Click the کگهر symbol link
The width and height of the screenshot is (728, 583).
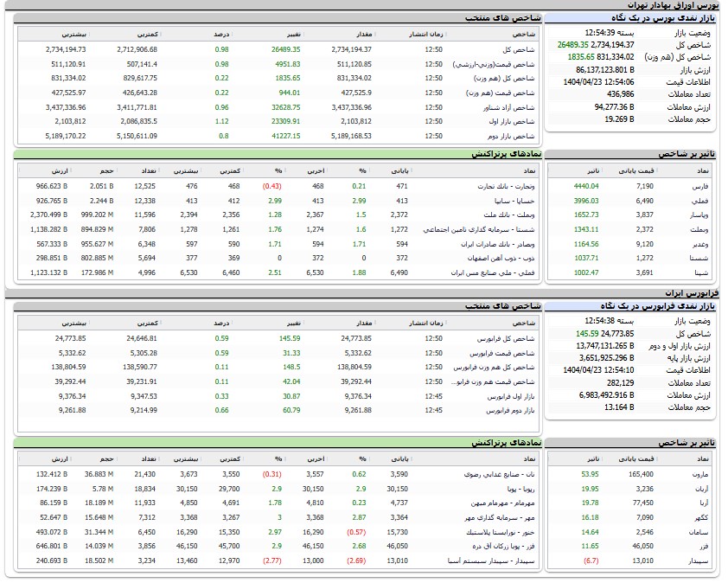tap(701, 517)
